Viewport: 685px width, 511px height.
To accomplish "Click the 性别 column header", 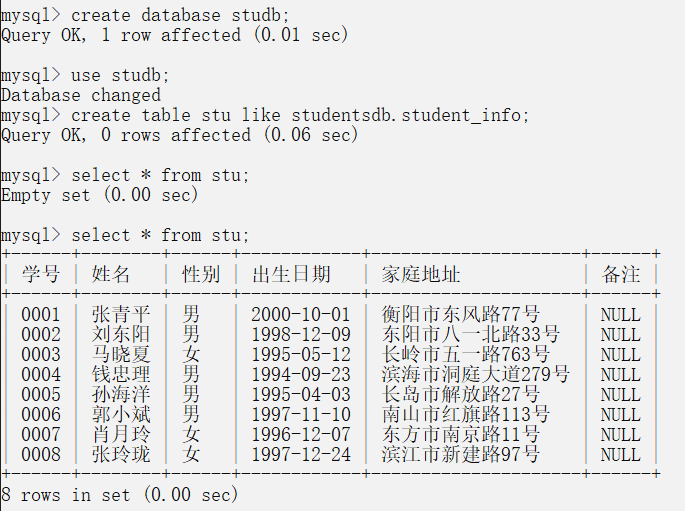I will (201, 274).
